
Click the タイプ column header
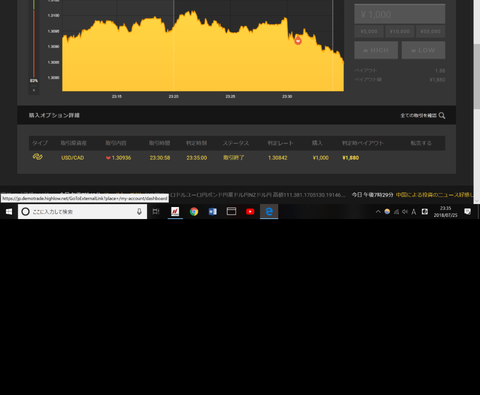[x=40, y=143]
